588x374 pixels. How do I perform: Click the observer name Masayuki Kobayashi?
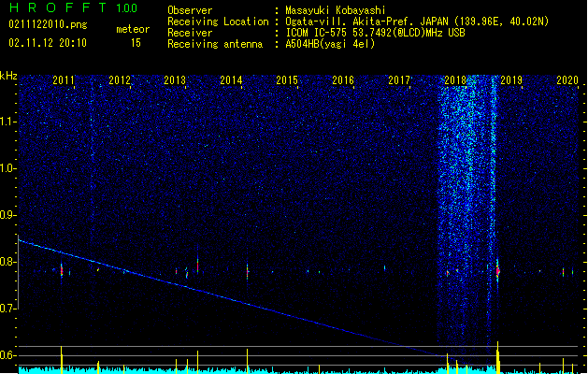coord(336,10)
